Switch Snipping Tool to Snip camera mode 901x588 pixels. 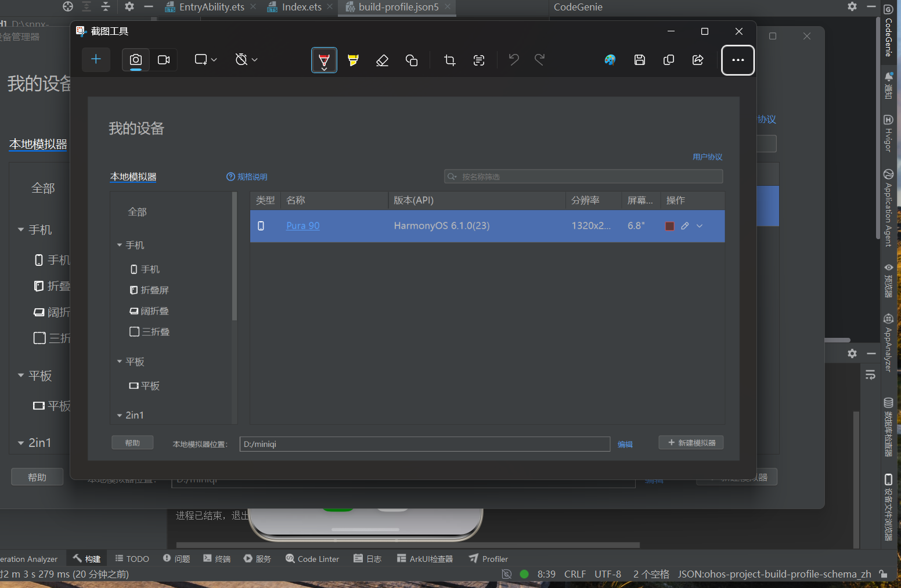(136, 60)
